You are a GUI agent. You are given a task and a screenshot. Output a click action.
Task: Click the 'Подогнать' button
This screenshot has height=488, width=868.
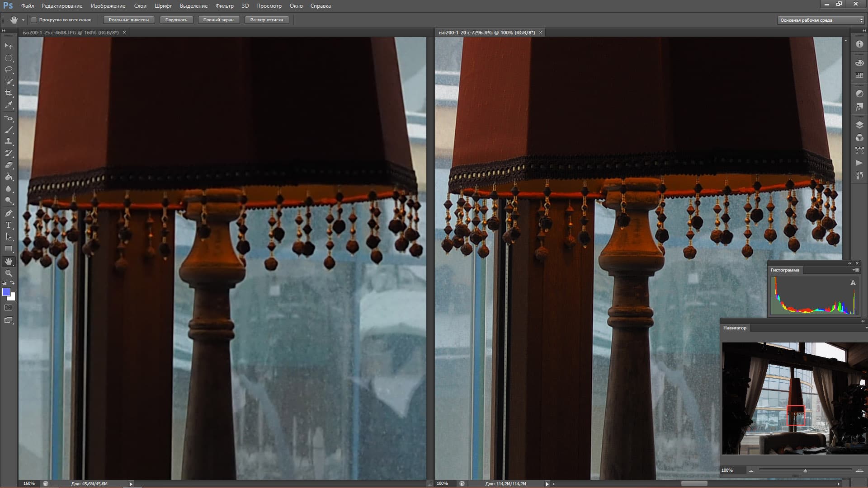pyautogui.click(x=176, y=20)
